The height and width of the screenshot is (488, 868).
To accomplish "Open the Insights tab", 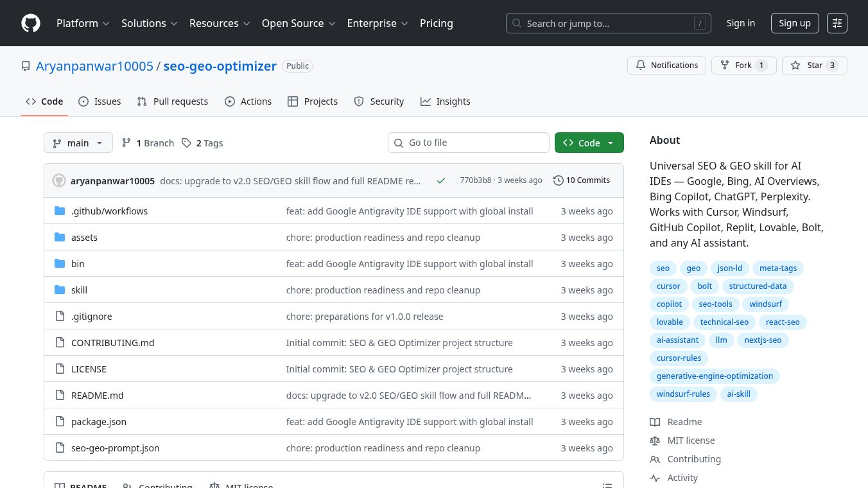I will pyautogui.click(x=446, y=101).
